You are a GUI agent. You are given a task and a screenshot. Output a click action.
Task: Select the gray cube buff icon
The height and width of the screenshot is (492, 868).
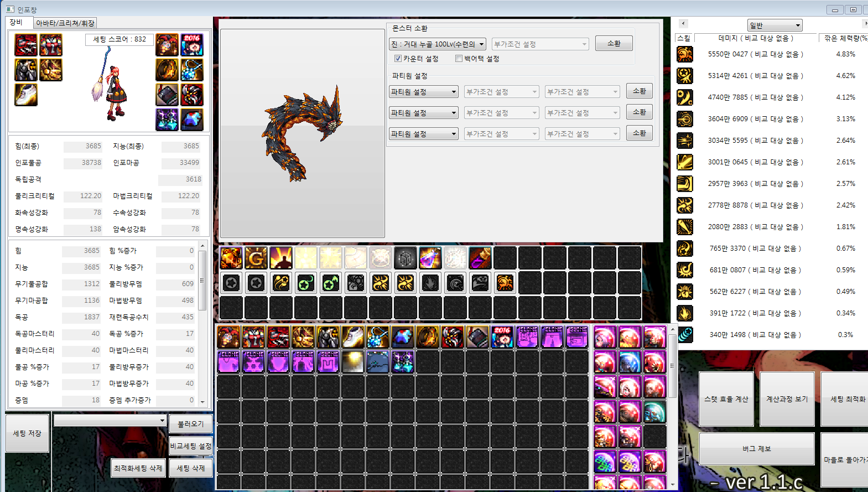(x=405, y=258)
